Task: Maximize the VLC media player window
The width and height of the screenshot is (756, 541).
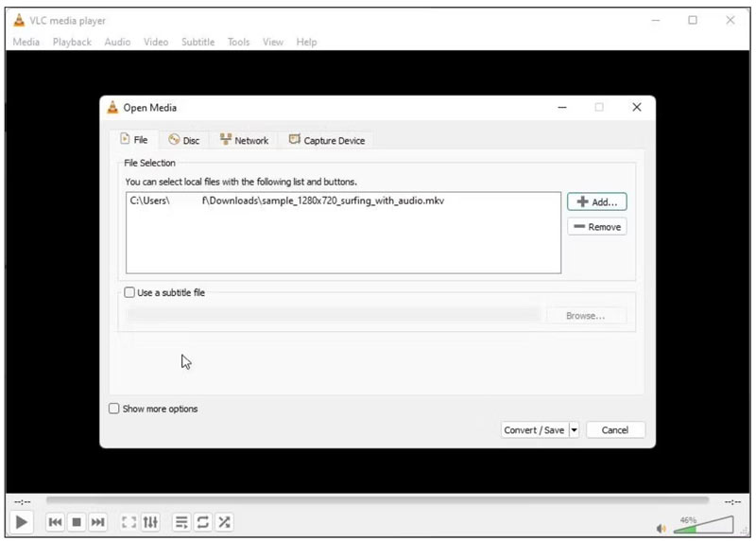Action: (x=693, y=20)
